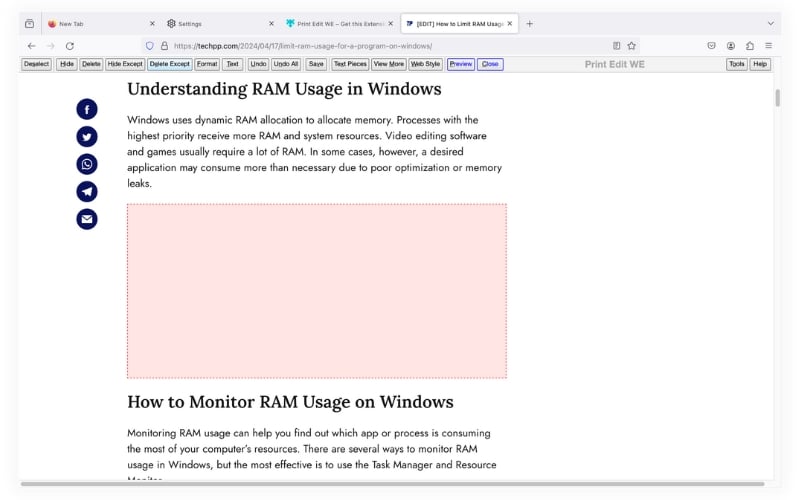The width and height of the screenshot is (800, 500).
Task: Click the vertical scrollbar thumb
Action: click(x=778, y=98)
